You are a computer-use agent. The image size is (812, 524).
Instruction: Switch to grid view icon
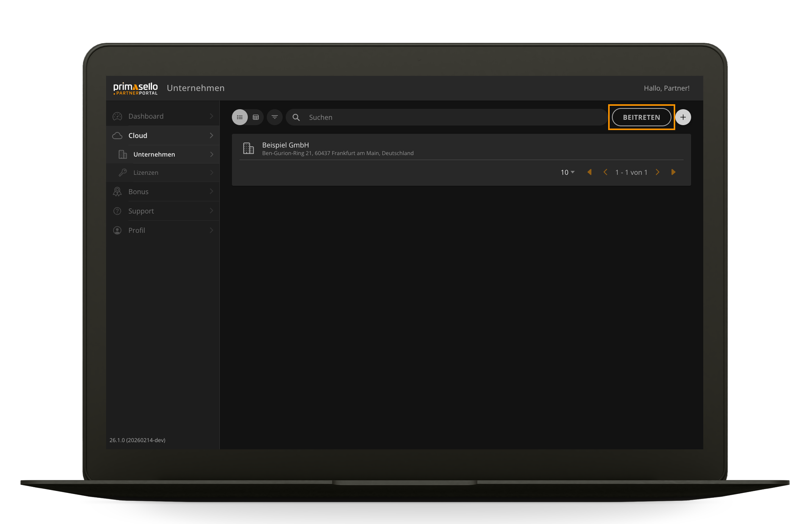256,117
